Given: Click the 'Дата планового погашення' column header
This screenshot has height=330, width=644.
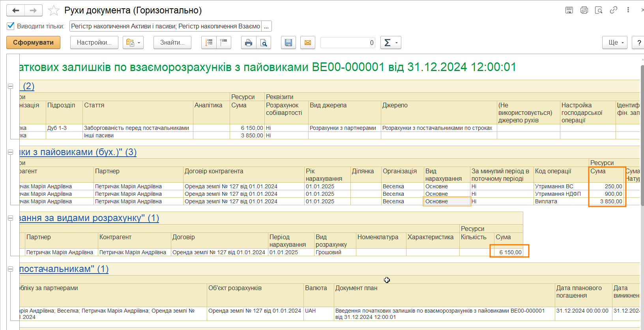Looking at the screenshot, I should (584, 295).
